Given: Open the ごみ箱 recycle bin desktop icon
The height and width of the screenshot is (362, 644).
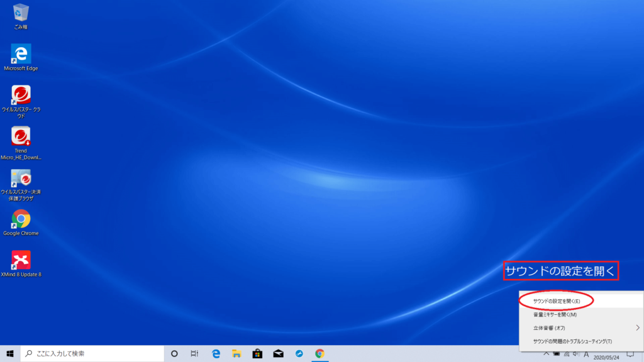Looking at the screenshot, I should click(21, 16).
